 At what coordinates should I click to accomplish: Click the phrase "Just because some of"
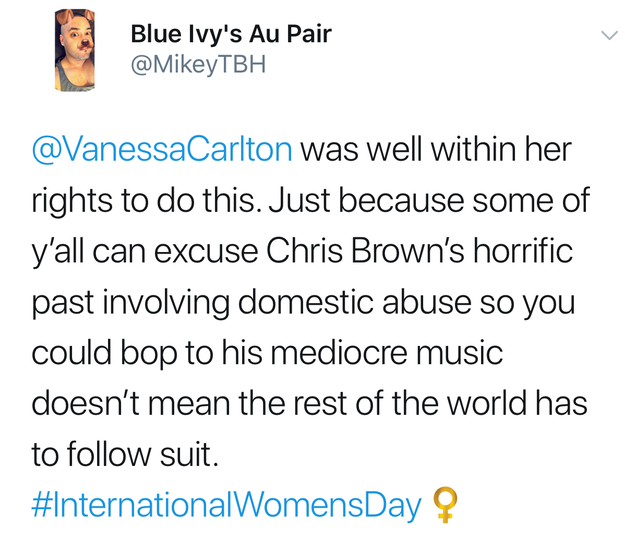coord(429,200)
